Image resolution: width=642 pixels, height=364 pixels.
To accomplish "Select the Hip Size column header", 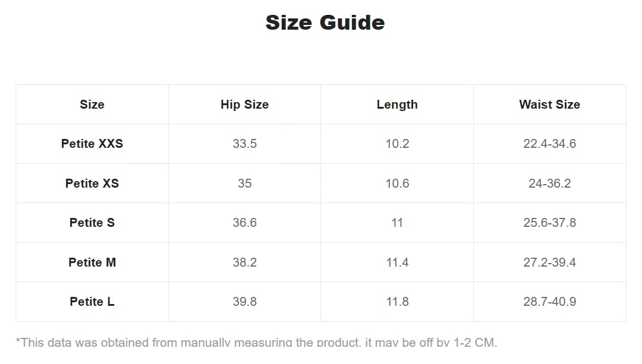I will pyautogui.click(x=244, y=105).
